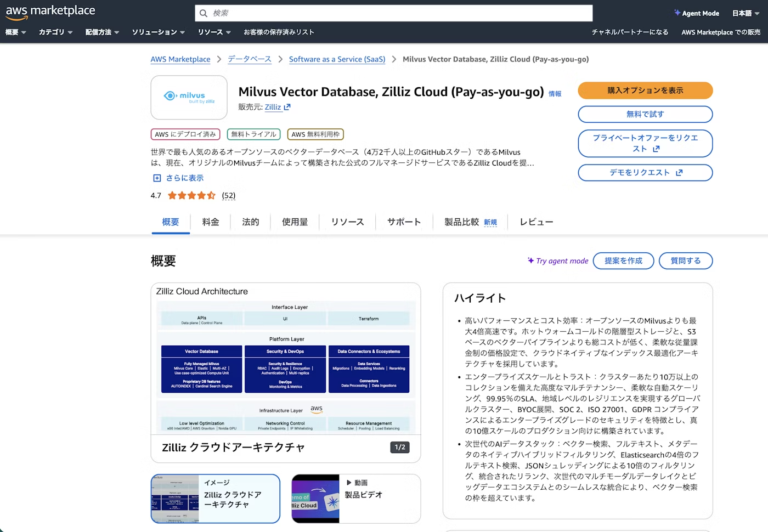Click the Agent Mode sparkle icon
Screen dimensions: 768x532
pyautogui.click(x=677, y=13)
